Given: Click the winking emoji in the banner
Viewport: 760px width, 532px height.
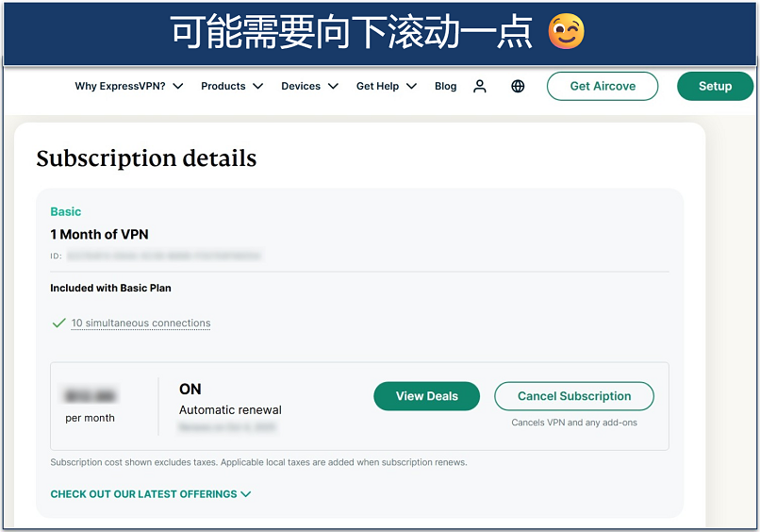Looking at the screenshot, I should click(567, 32).
